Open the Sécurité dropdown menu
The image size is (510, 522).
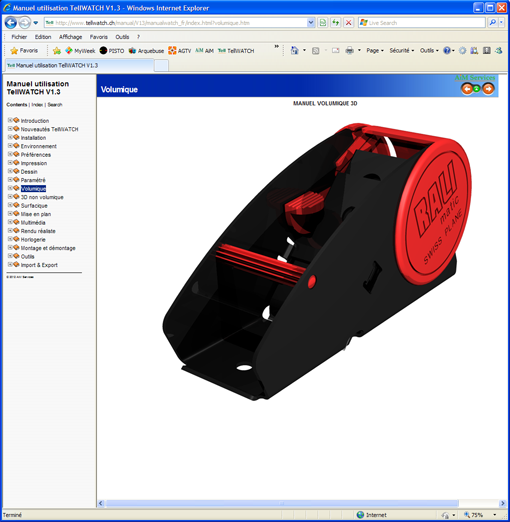tap(402, 51)
